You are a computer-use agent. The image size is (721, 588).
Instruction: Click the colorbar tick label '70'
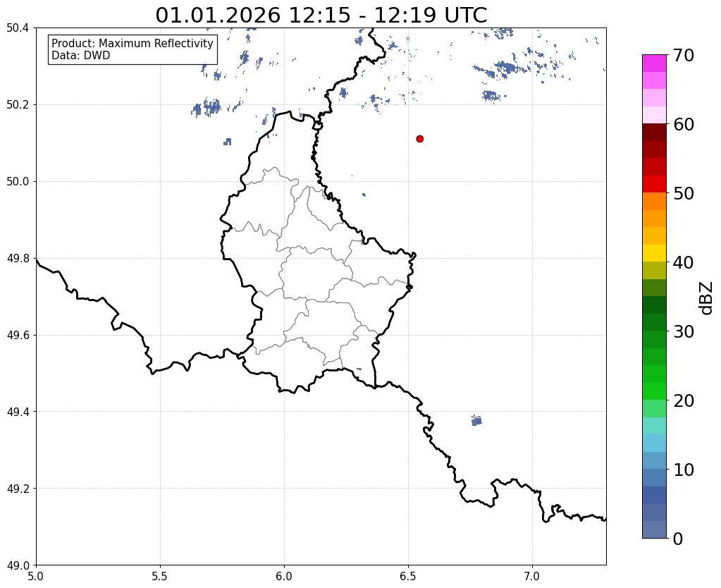684,55
